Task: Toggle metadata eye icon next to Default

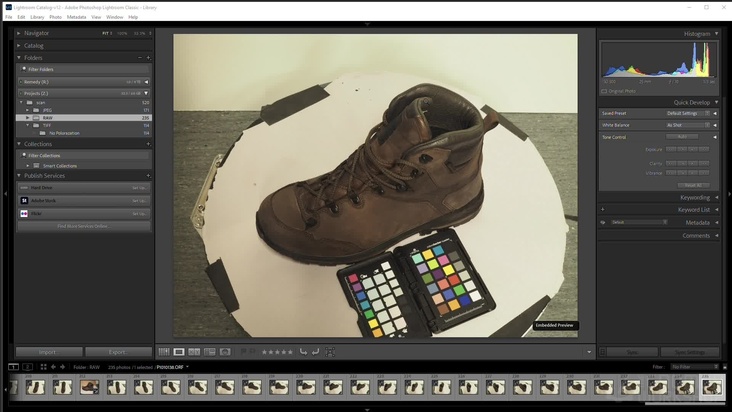Action: [x=603, y=223]
